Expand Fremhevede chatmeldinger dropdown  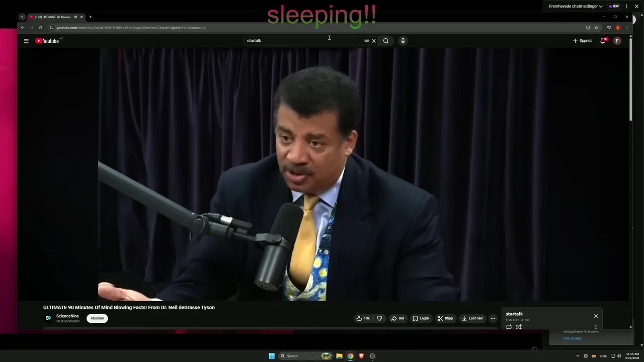[x=576, y=6]
